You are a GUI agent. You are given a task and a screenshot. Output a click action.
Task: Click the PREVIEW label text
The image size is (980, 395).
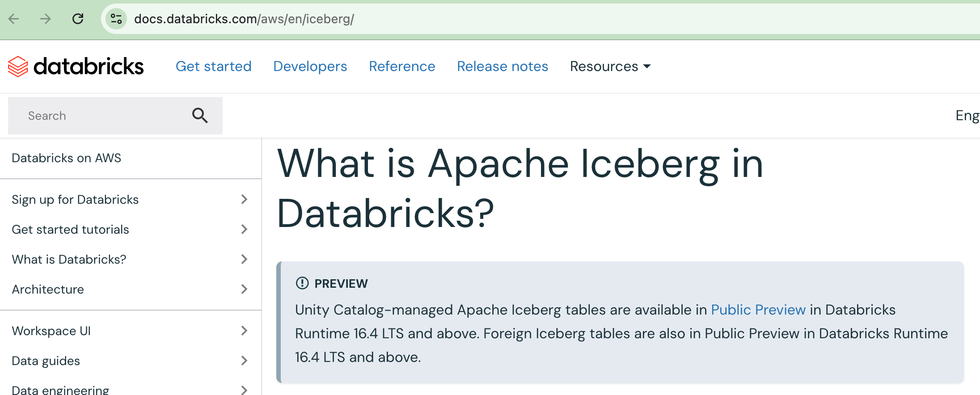[x=341, y=284]
